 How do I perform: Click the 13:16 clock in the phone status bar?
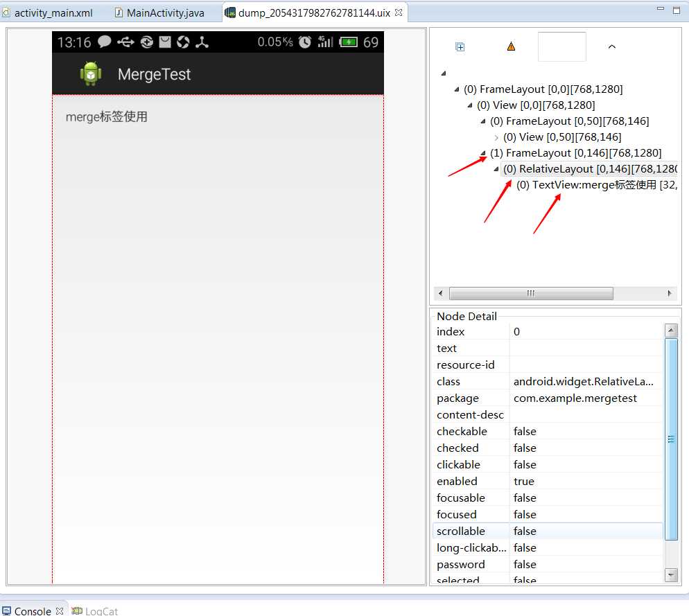click(73, 42)
